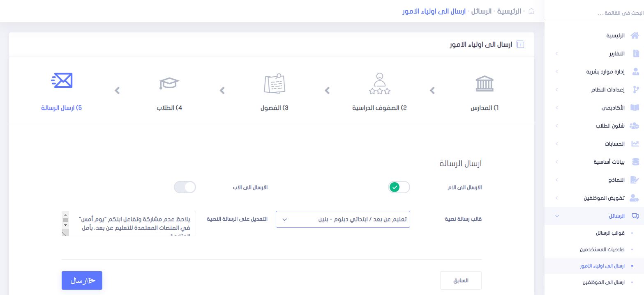Screen dimensions: 644x295
Task: Go to students (الطلاب) graduation cap icon
Action: tap(169, 84)
